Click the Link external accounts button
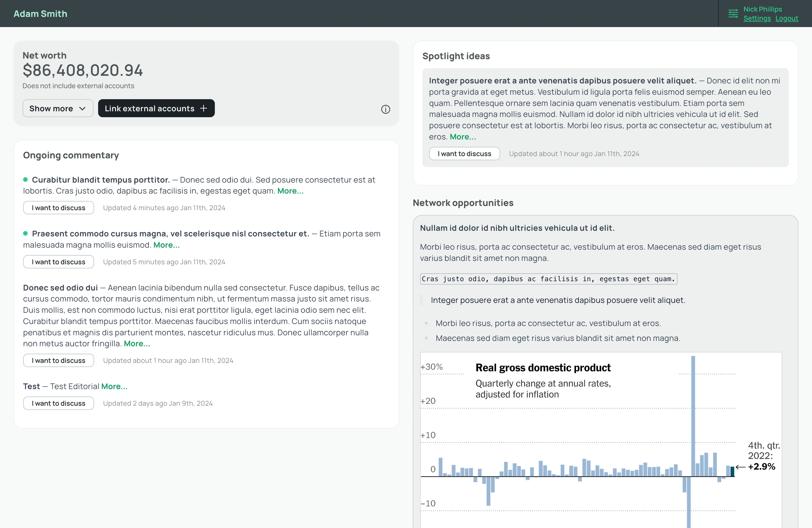Image resolution: width=812 pixels, height=528 pixels. (156, 108)
